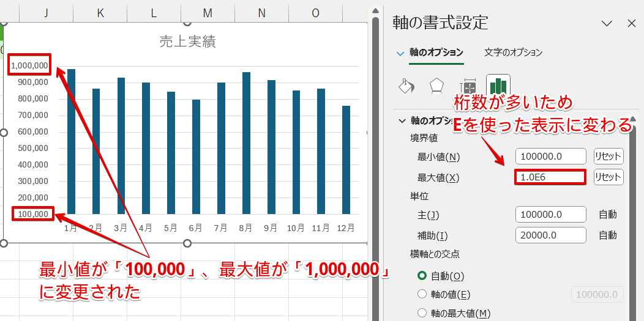This screenshot has height=321, width=644.
Task: Open the pane options dropdown arrow
Action: coord(607,23)
